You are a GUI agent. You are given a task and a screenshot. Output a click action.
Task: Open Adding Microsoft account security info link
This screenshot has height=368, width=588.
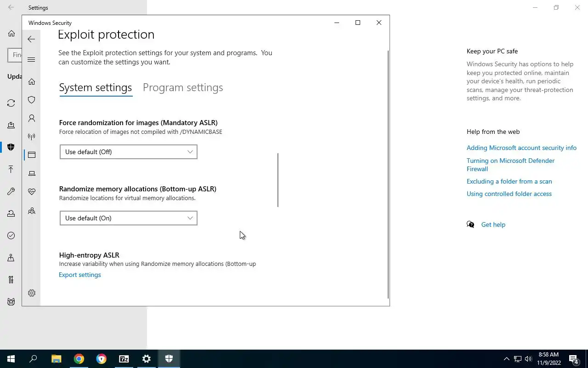pyautogui.click(x=521, y=148)
